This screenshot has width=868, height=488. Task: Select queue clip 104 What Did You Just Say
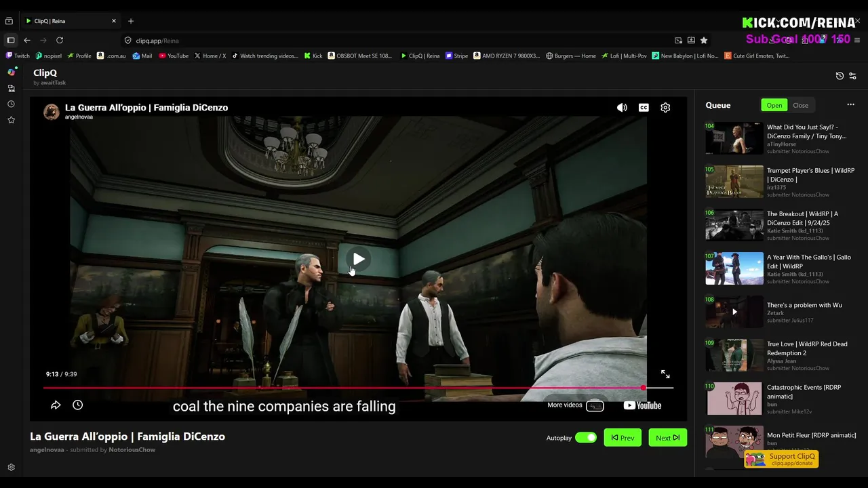(781, 138)
